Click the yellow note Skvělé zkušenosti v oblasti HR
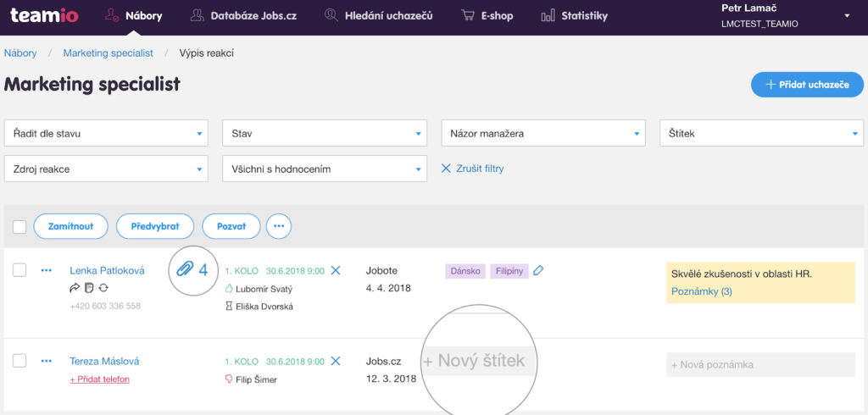This screenshot has height=415, width=868. (741, 274)
